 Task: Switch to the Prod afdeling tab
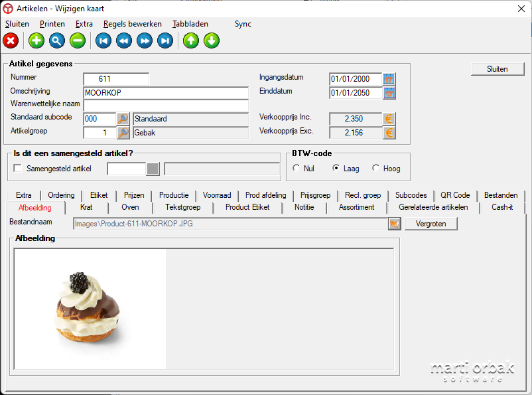pos(265,195)
